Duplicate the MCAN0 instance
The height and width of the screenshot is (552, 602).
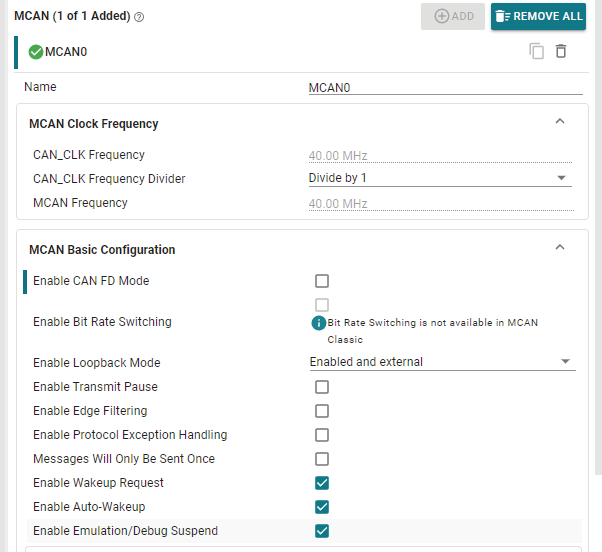[536, 51]
